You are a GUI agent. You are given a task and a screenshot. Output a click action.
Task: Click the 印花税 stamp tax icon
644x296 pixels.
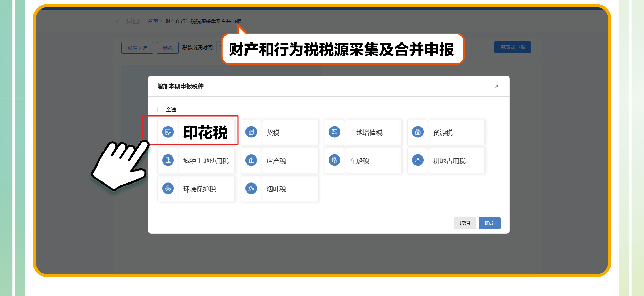pyautogui.click(x=168, y=132)
